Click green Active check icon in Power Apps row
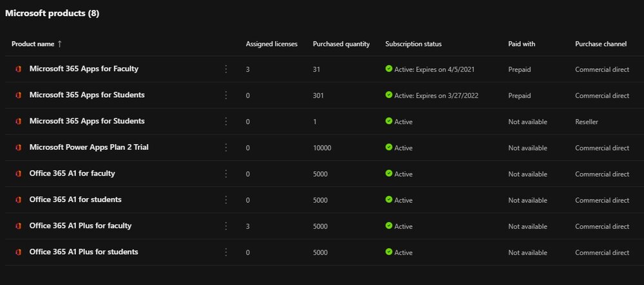The image size is (644, 285). pos(389,147)
